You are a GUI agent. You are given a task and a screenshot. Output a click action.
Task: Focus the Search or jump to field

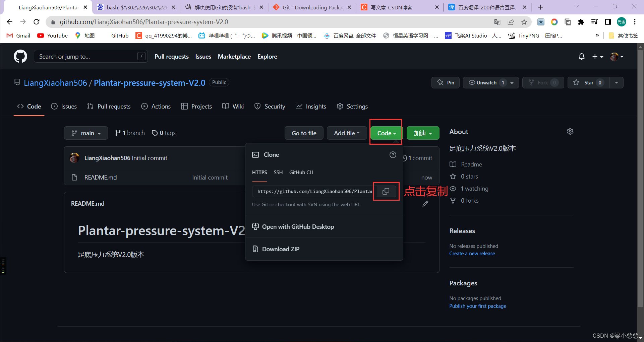tap(91, 57)
